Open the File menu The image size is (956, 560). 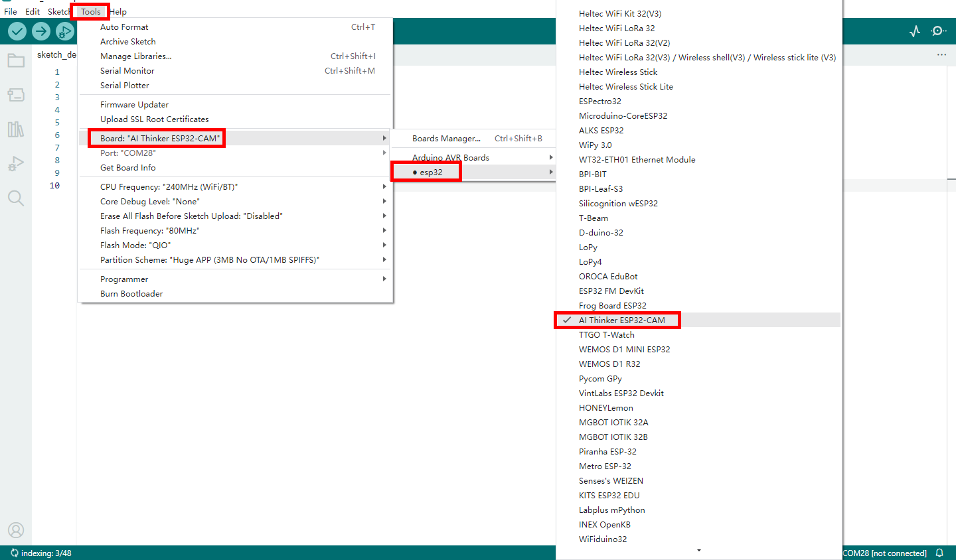click(11, 11)
